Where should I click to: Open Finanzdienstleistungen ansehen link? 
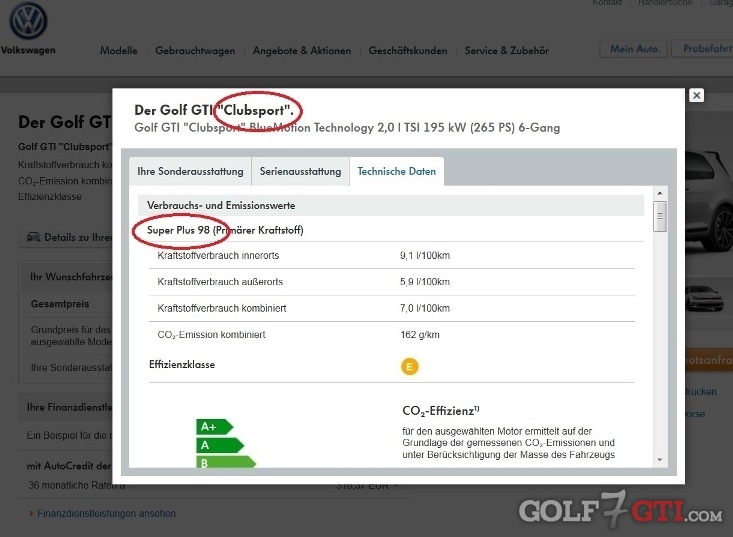[x=106, y=514]
